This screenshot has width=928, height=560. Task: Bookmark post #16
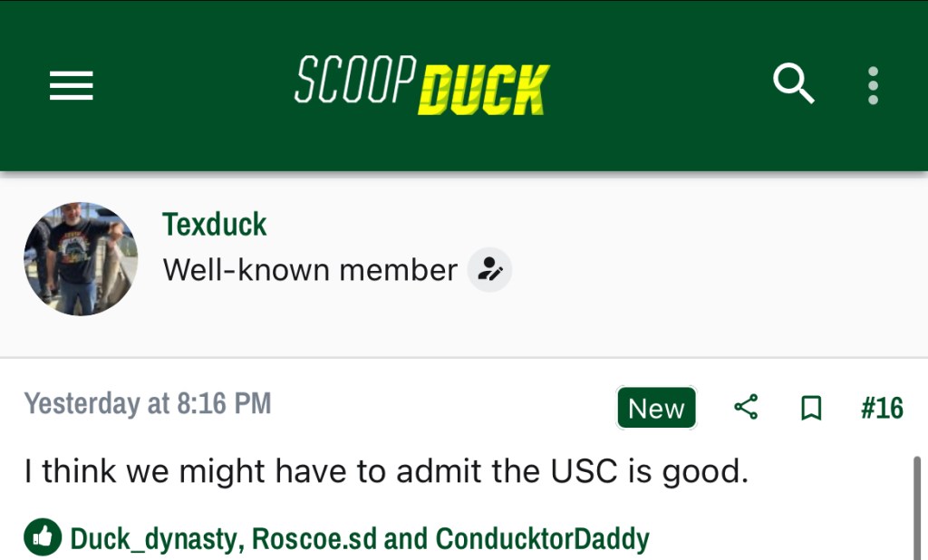[812, 409]
